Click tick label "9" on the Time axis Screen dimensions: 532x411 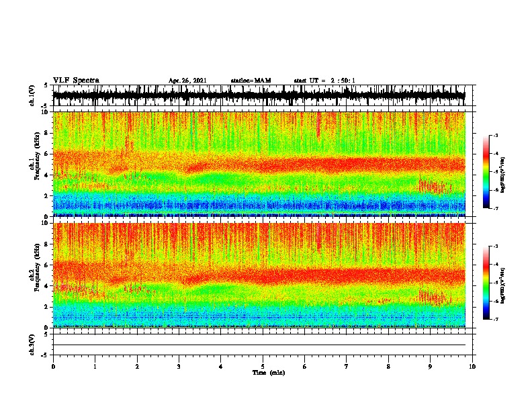(x=430, y=367)
